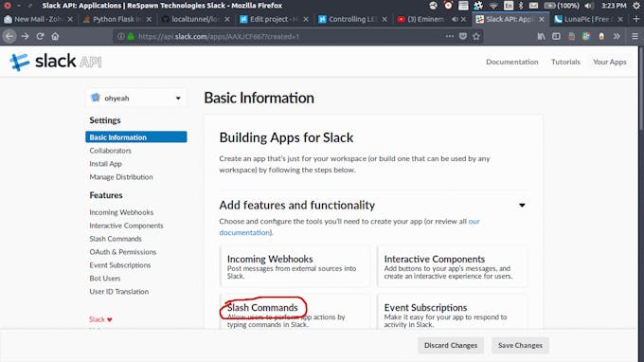Click the Slack heart link in sidebar
This screenshot has height=362, width=644.
(x=100, y=319)
